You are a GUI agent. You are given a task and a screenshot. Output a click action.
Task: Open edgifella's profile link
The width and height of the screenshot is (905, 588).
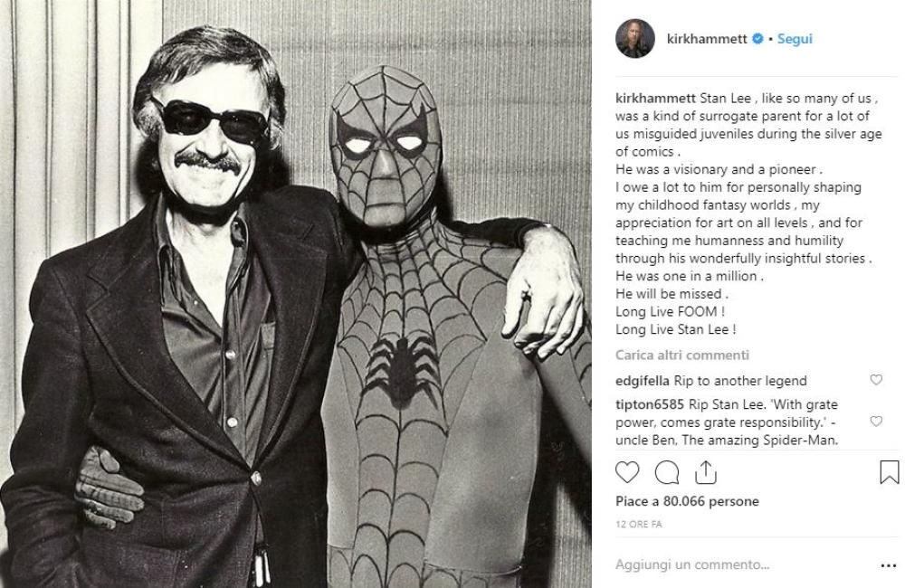click(x=643, y=381)
